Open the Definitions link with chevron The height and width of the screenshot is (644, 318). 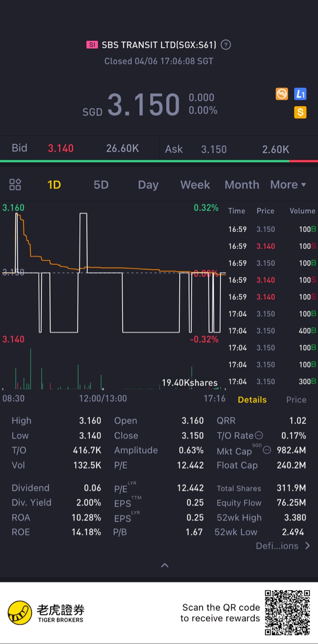(x=283, y=546)
